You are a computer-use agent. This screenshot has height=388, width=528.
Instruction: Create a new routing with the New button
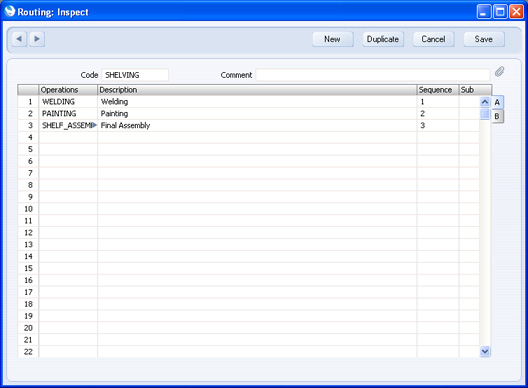tap(332, 39)
